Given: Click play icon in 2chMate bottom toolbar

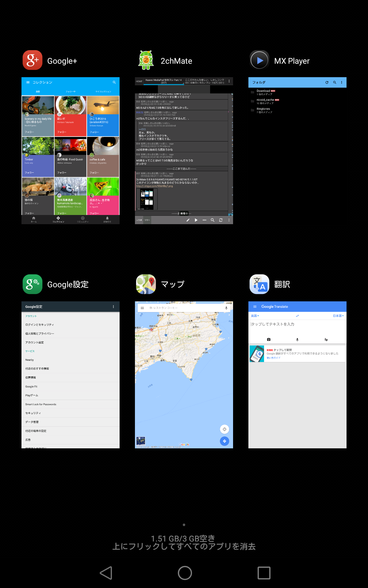Looking at the screenshot, I should coord(196,220).
